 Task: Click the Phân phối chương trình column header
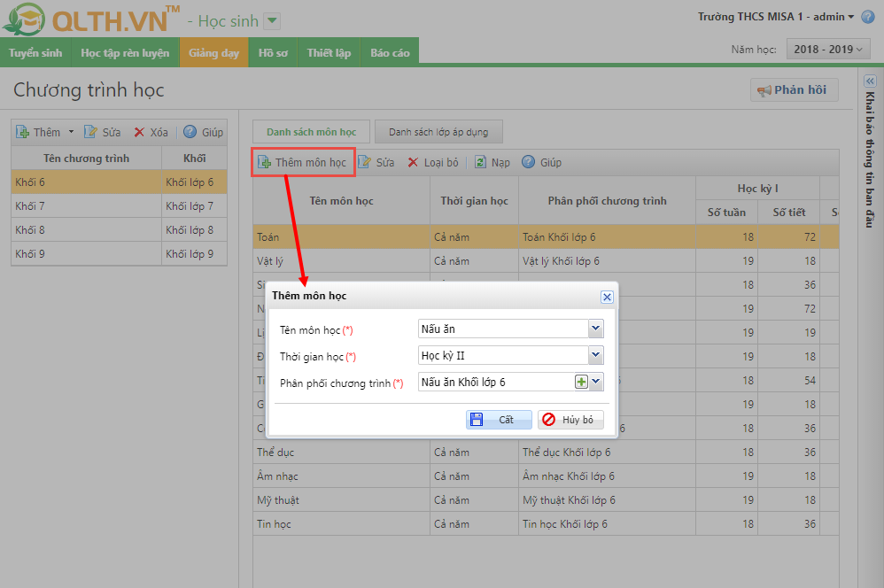tap(607, 201)
